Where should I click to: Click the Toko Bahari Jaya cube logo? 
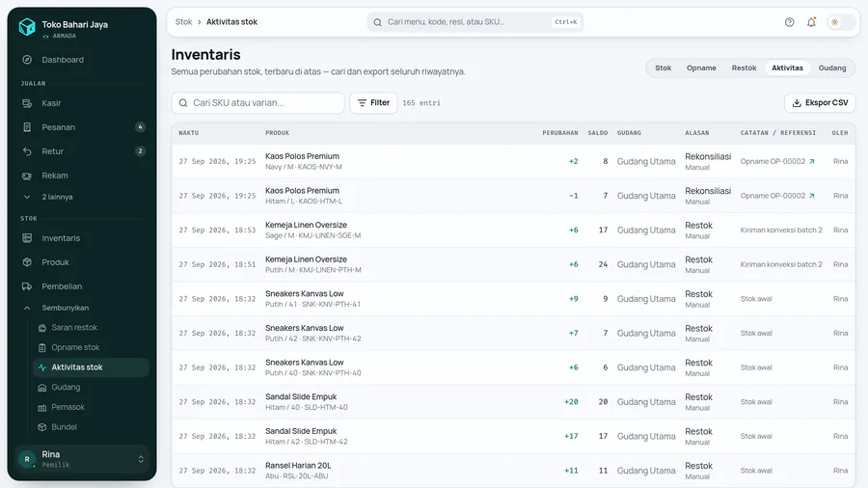pyautogui.click(x=27, y=27)
